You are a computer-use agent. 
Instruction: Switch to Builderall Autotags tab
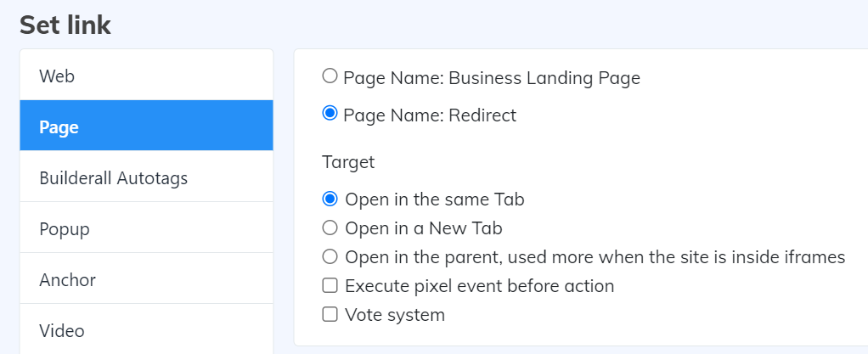(x=146, y=177)
